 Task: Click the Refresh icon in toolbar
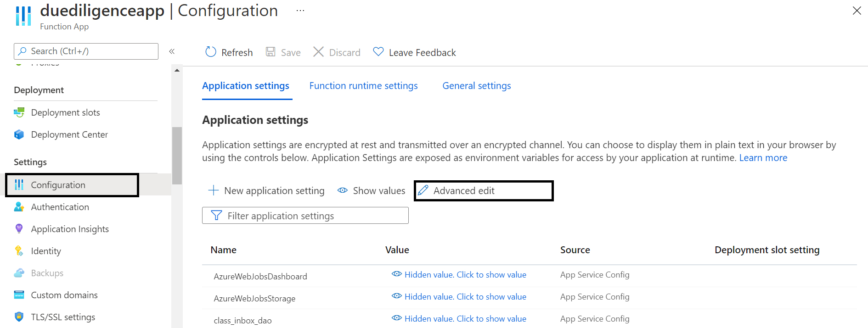click(211, 52)
